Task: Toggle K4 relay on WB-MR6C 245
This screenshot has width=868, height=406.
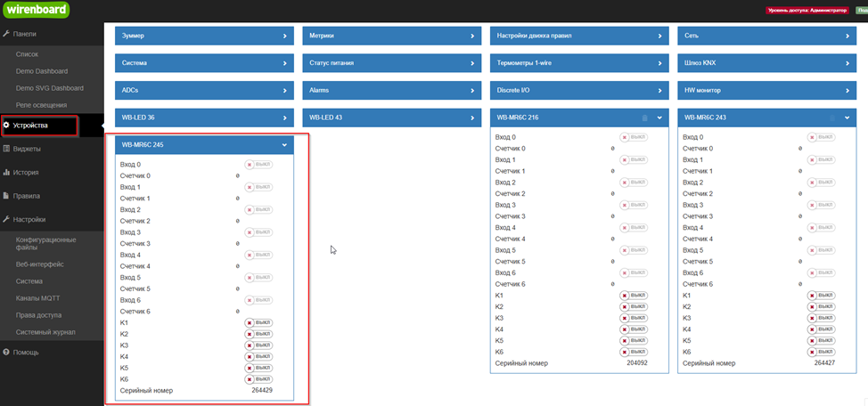Action: 259,356
